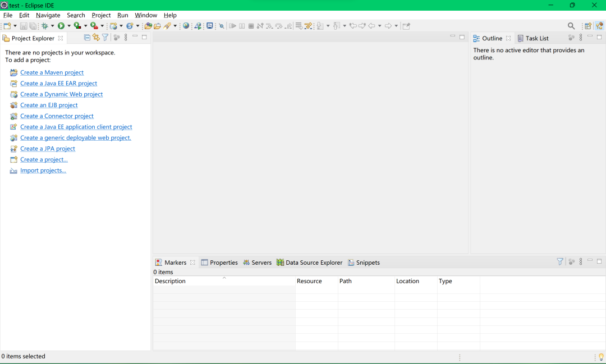Switch to the Task List tab
Screen dimensions: 606x364
pyautogui.click(x=533, y=38)
